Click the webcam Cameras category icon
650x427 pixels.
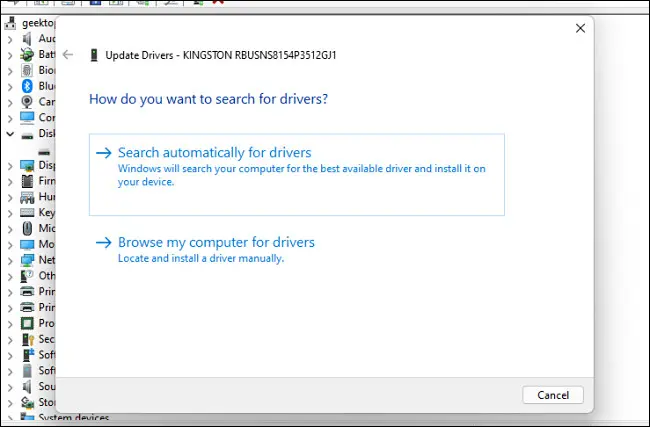pos(27,102)
